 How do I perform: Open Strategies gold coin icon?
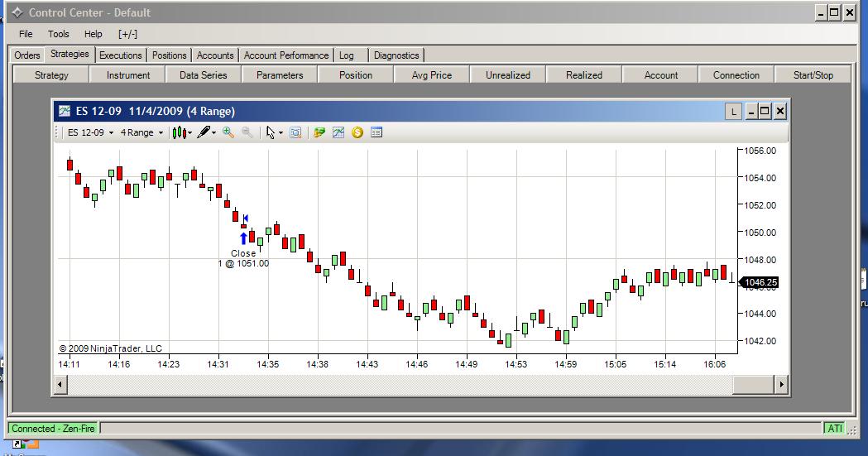point(357,132)
